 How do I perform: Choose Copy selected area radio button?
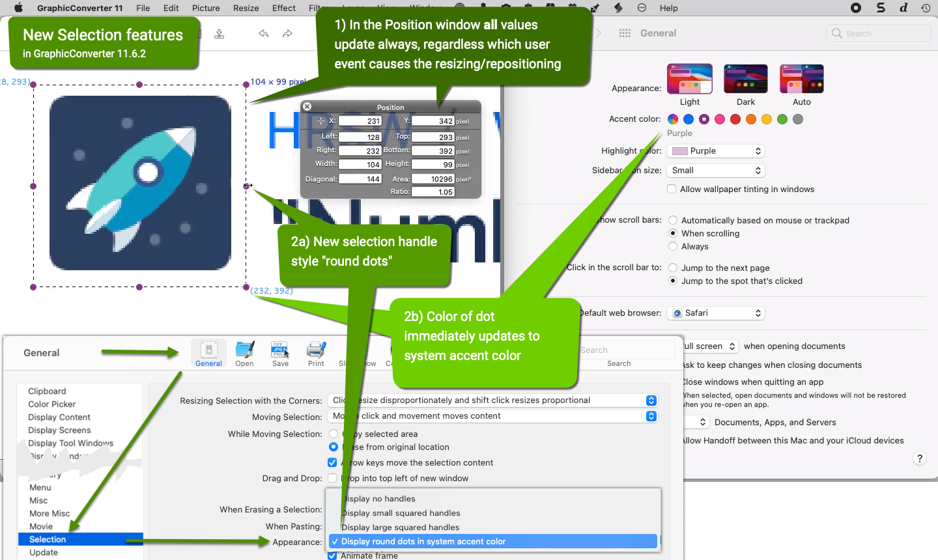point(334,434)
